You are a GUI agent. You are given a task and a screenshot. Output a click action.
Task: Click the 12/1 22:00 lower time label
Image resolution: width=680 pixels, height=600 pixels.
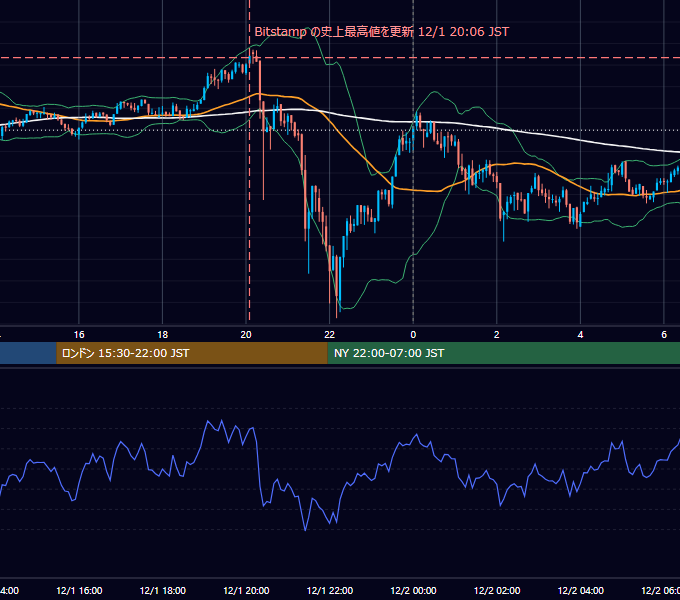(x=330, y=590)
